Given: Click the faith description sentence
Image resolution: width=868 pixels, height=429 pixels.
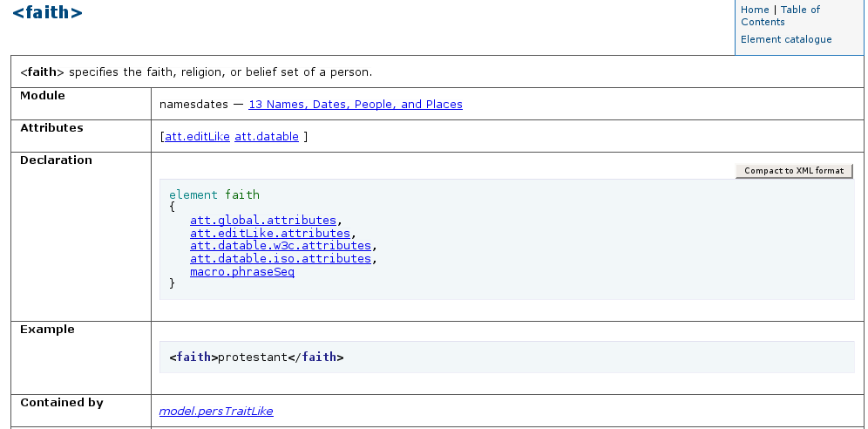Looking at the screenshot, I should click(196, 72).
